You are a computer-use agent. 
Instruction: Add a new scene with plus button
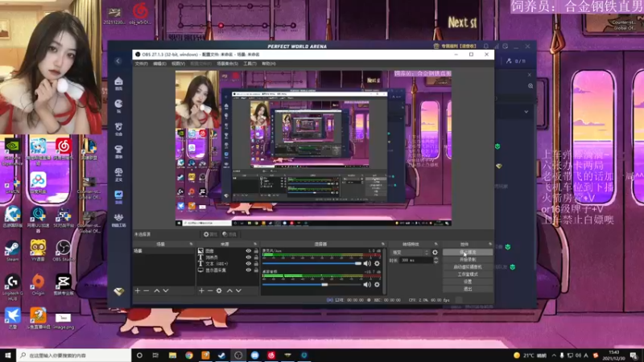pyautogui.click(x=138, y=290)
